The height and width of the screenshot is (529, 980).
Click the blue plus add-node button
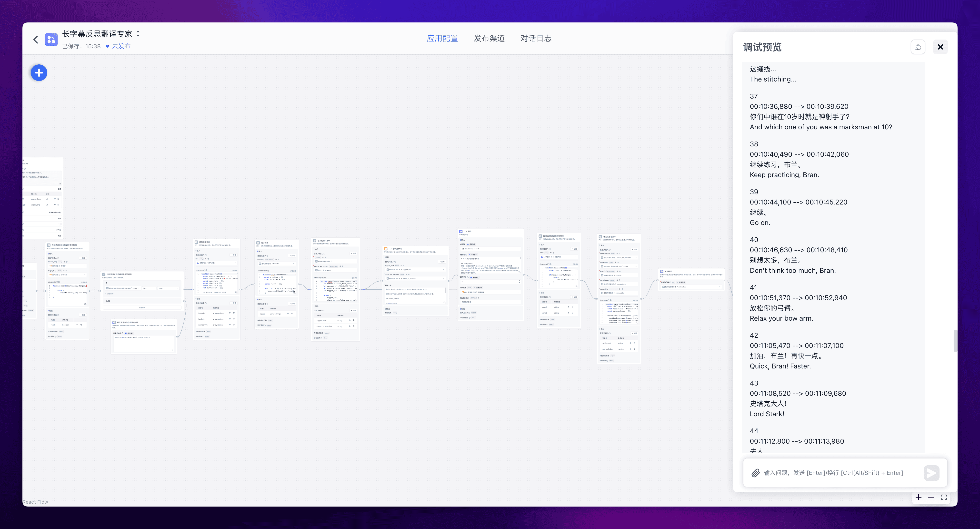point(39,73)
